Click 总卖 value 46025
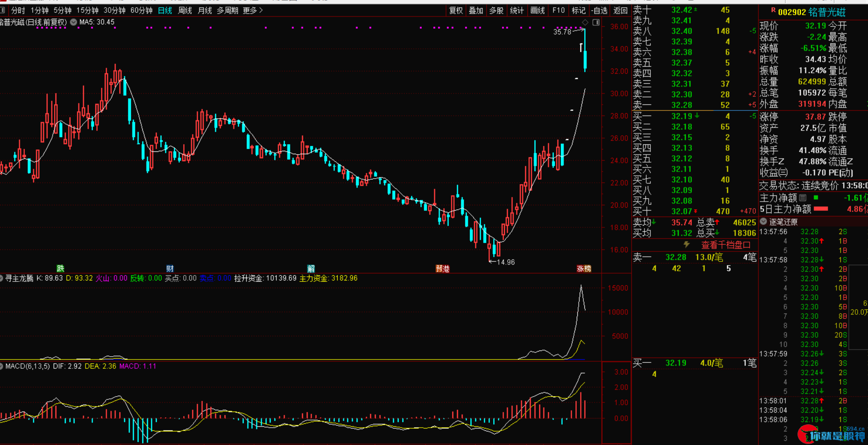This screenshot has width=868, height=445. [744, 222]
